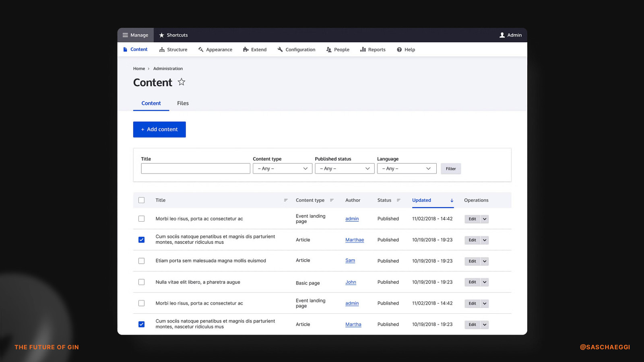644x362 pixels.
Task: Check the Etiam porta sem malesuada row
Action: coord(141,261)
